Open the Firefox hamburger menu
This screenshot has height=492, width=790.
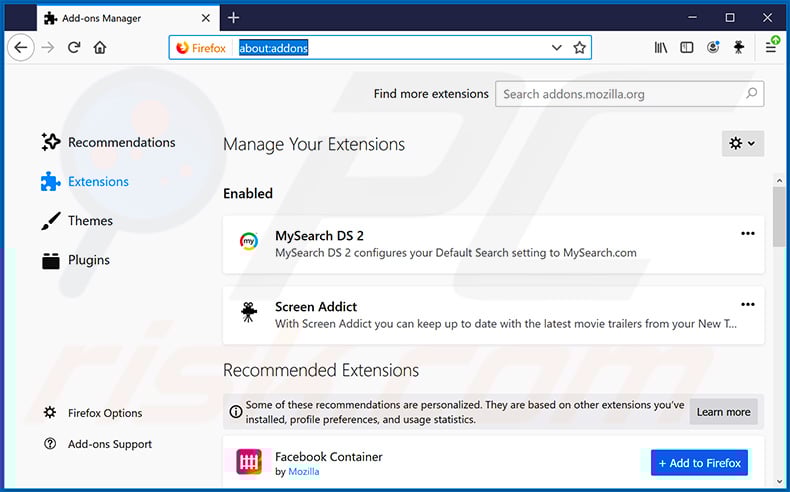771,47
